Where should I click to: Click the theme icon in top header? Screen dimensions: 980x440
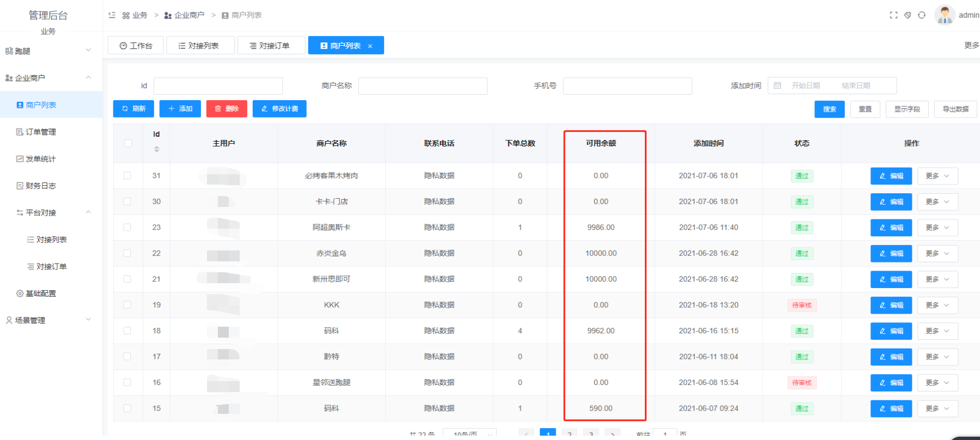(x=908, y=15)
